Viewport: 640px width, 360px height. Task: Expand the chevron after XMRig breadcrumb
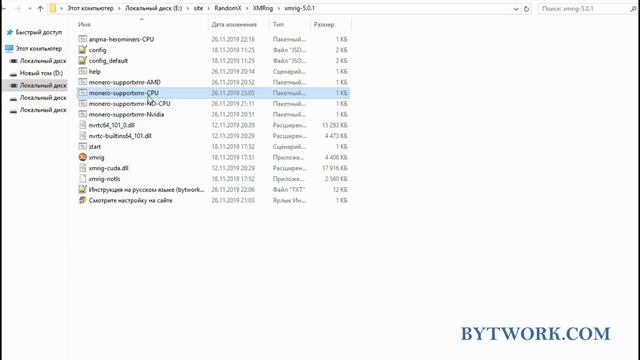(279, 9)
